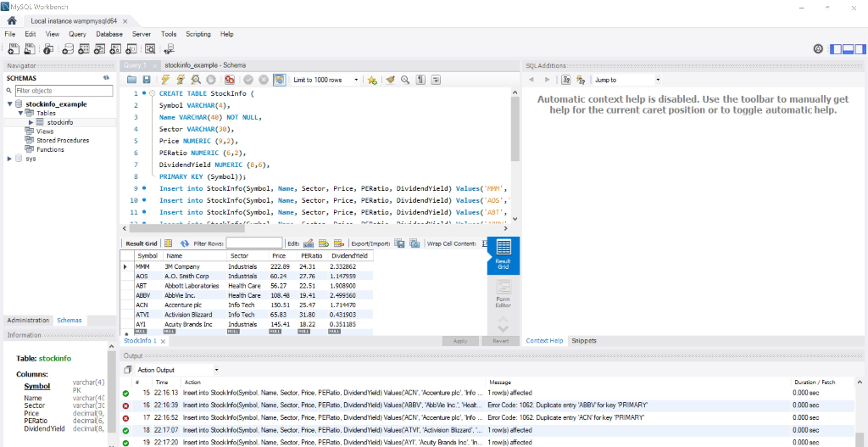
Task: Create a new function icon
Action: tap(131, 48)
